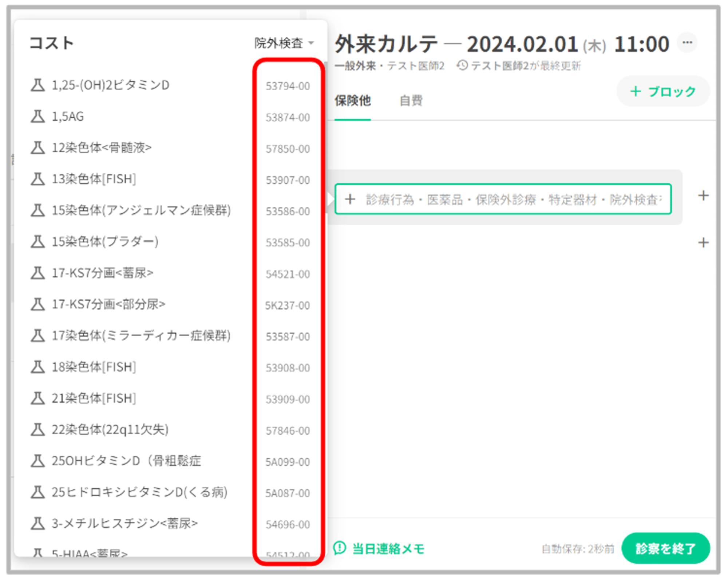
Task: Select 15染色体(アンジェルマン症候群) test item
Action: (x=141, y=210)
